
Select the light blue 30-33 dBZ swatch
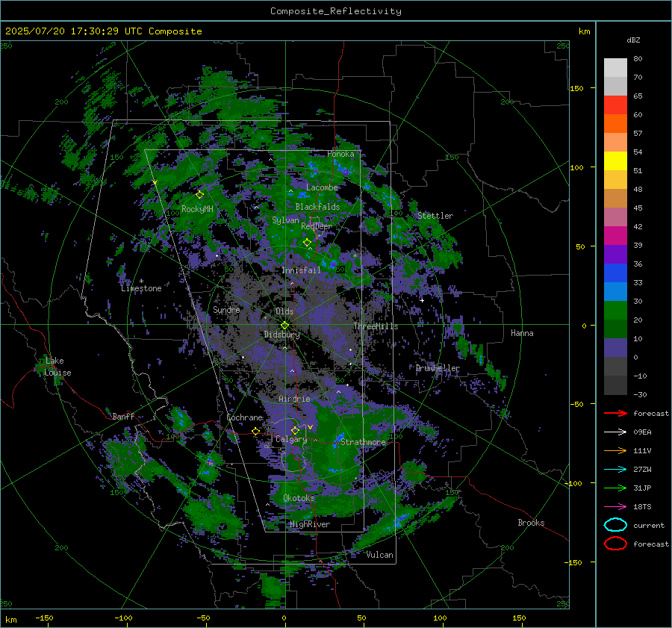[615, 292]
